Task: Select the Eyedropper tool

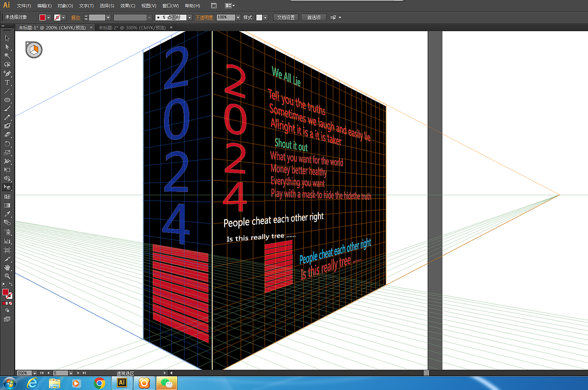Action: click(x=7, y=214)
